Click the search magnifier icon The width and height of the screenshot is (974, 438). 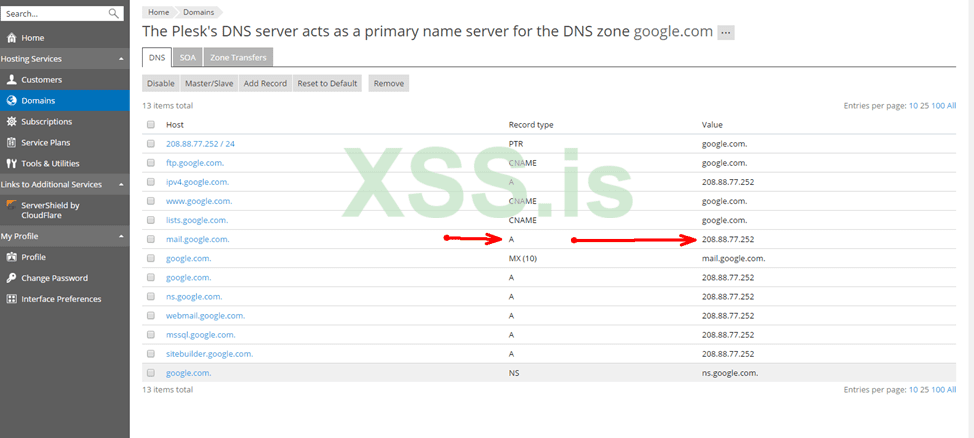113,13
